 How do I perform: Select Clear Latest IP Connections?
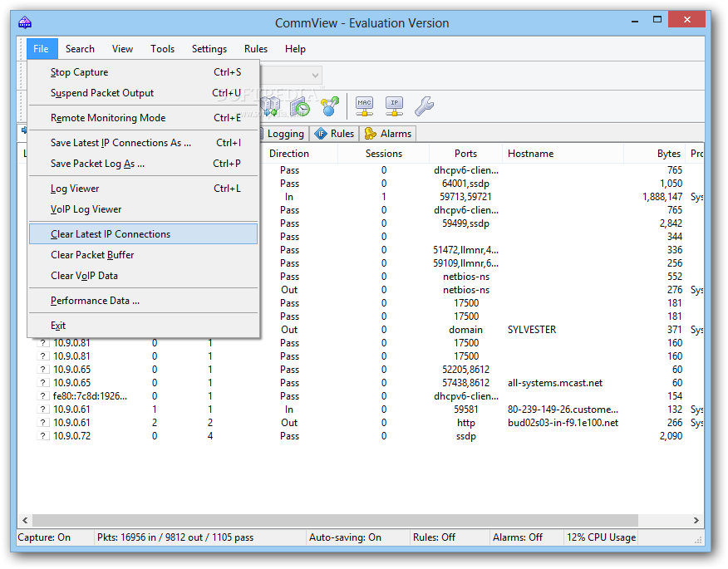(x=143, y=234)
